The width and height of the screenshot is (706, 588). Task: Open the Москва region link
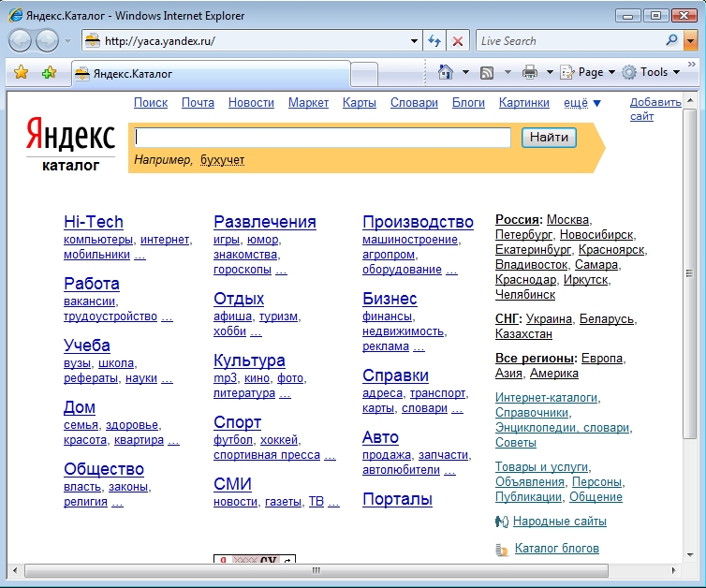(x=567, y=220)
